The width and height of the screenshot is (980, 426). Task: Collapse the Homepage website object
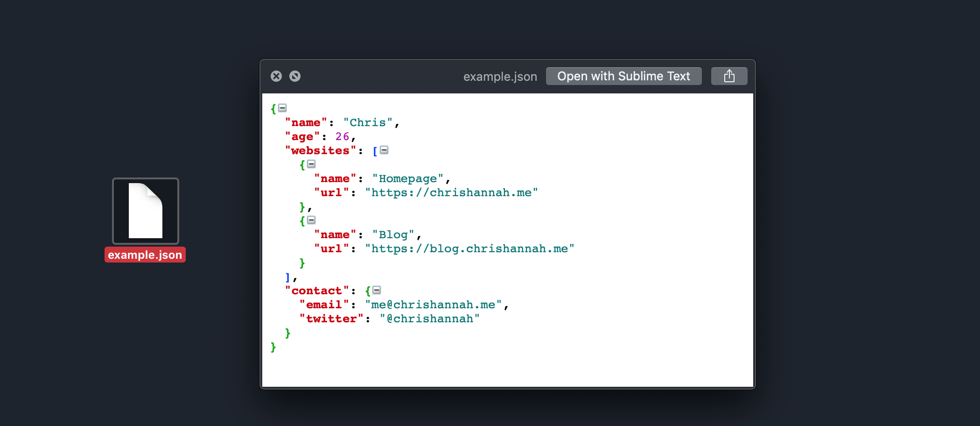tap(311, 164)
